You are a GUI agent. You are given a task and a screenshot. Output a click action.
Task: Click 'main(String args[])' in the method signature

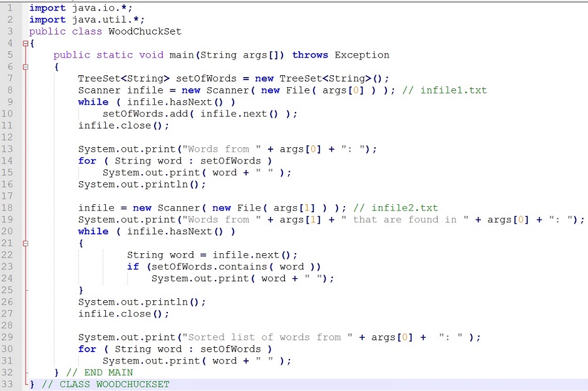[227, 55]
